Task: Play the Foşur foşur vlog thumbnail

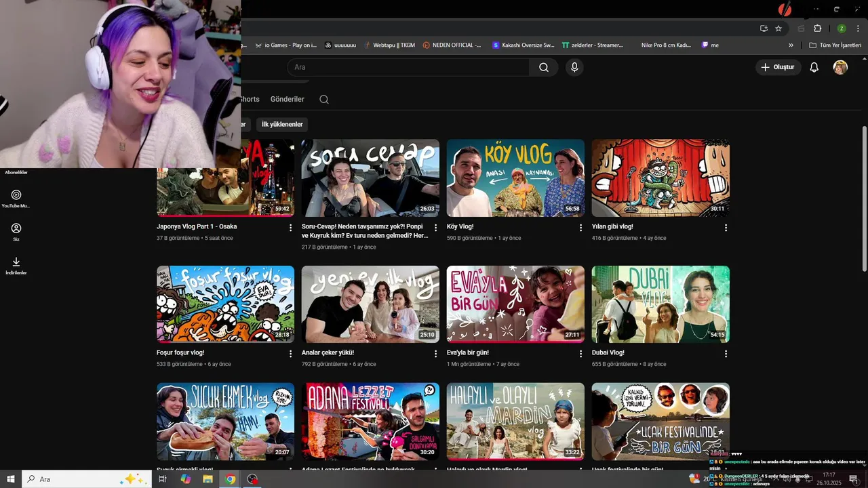Action: click(x=225, y=304)
